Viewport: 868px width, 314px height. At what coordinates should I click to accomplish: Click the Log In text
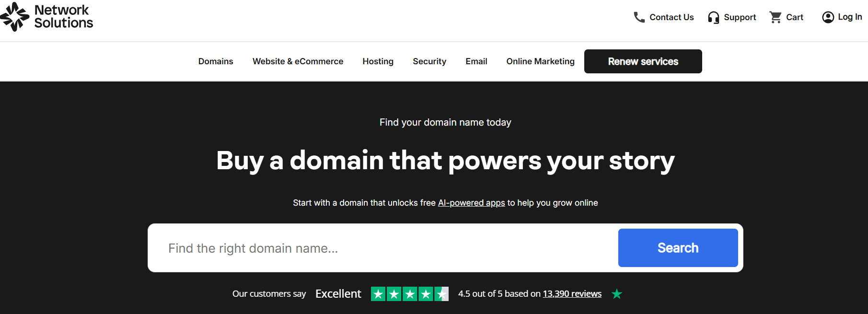coord(850,17)
